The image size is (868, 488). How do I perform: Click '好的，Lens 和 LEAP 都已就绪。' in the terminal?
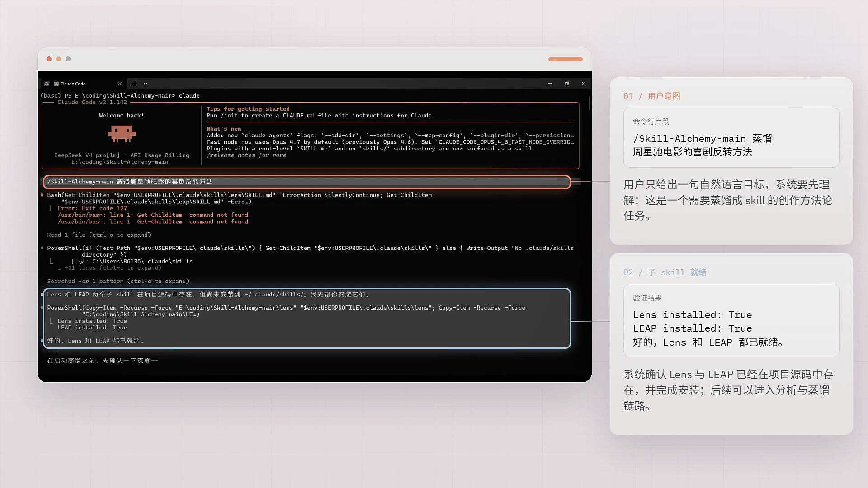(x=96, y=341)
